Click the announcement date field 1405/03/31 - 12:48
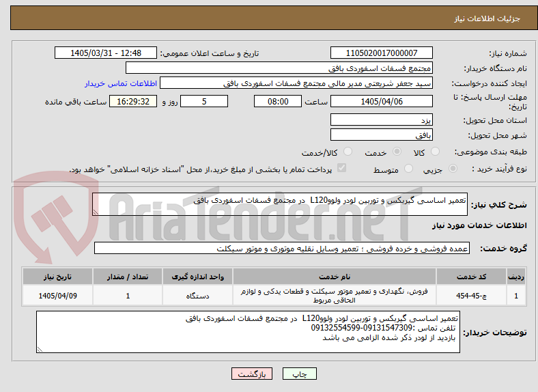The height and width of the screenshot is (392, 538). tap(106, 53)
